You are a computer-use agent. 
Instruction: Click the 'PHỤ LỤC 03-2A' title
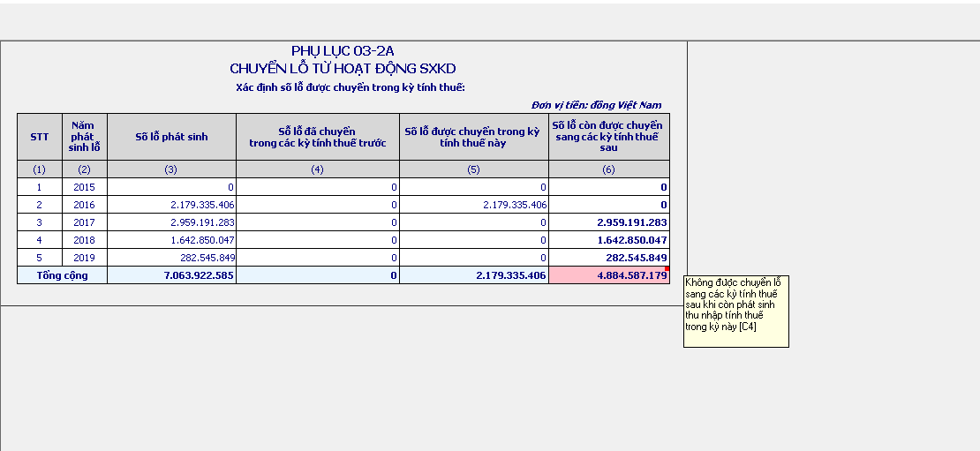pyautogui.click(x=343, y=51)
